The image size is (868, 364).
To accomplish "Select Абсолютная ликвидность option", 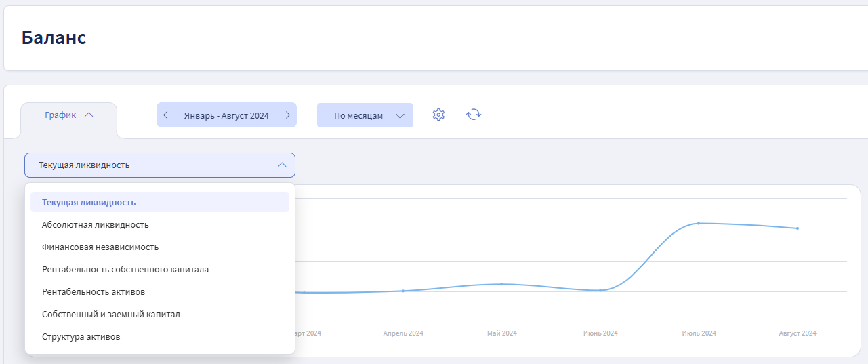I will click(95, 224).
